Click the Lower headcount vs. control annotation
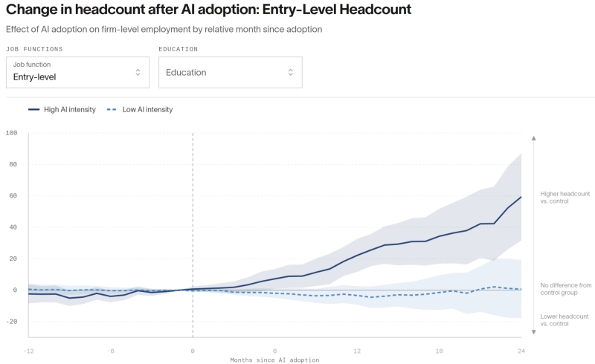595x364 pixels. [x=565, y=320]
